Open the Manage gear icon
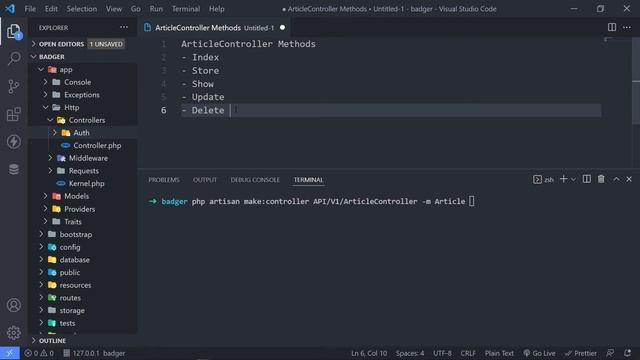The height and width of the screenshot is (360, 640). [14, 333]
